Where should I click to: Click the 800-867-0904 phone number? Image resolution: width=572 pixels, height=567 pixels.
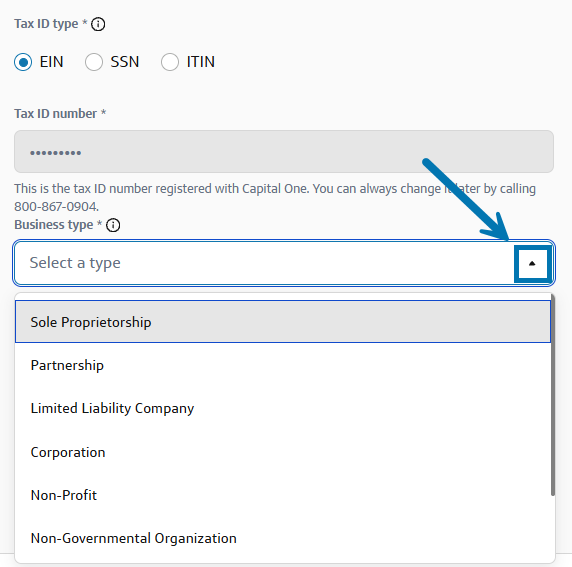point(56,207)
